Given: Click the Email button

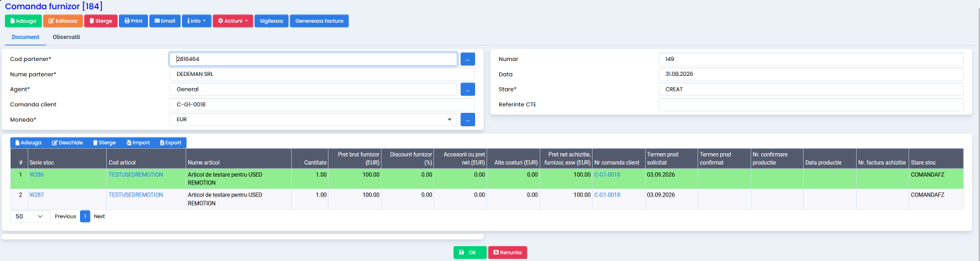Looking at the screenshot, I should click(164, 21).
